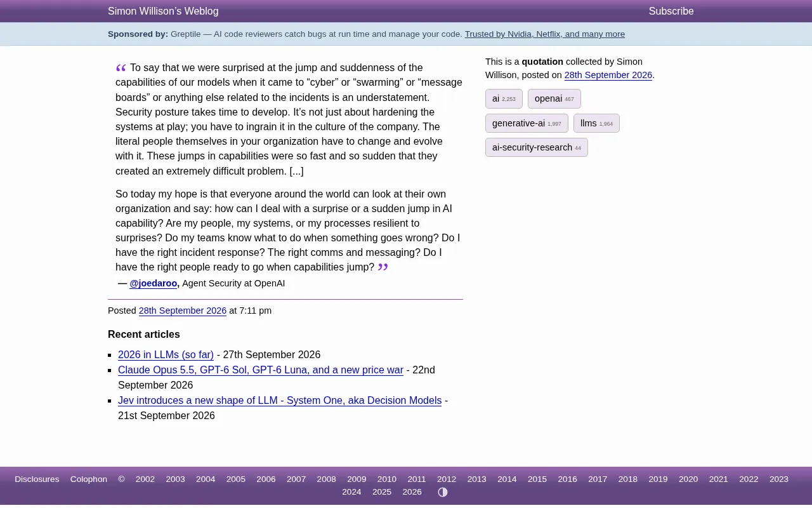Open the Jev System One Decision Models article

(x=280, y=401)
